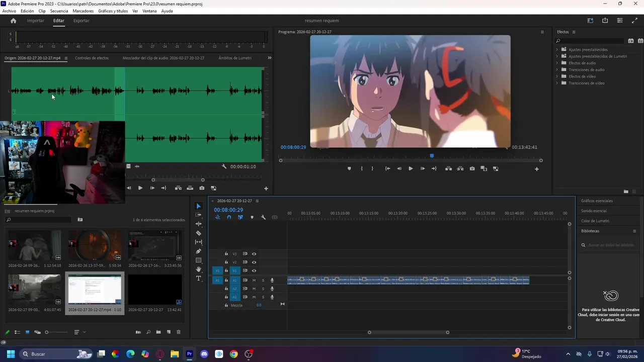644x362 pixels.
Task: Open File Explorer from taskbar
Action: pos(174,354)
